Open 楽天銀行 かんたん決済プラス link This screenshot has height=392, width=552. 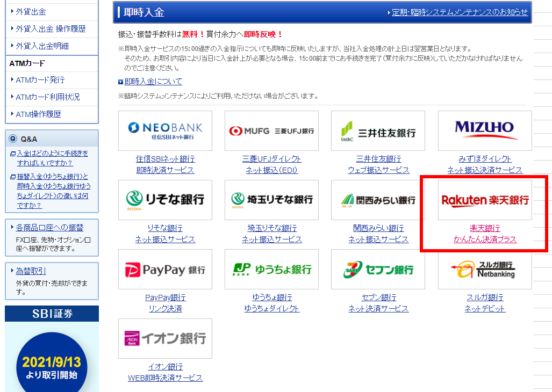485,234
